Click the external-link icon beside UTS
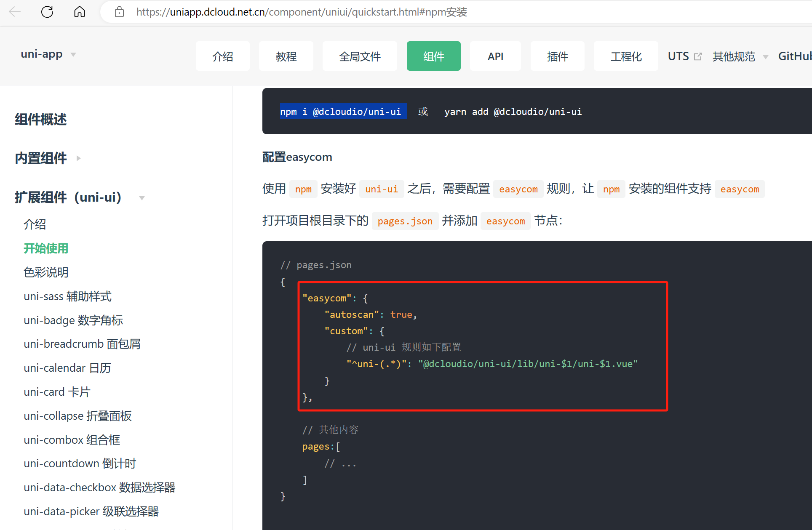Image resolution: width=812 pixels, height=530 pixels. [x=698, y=56]
